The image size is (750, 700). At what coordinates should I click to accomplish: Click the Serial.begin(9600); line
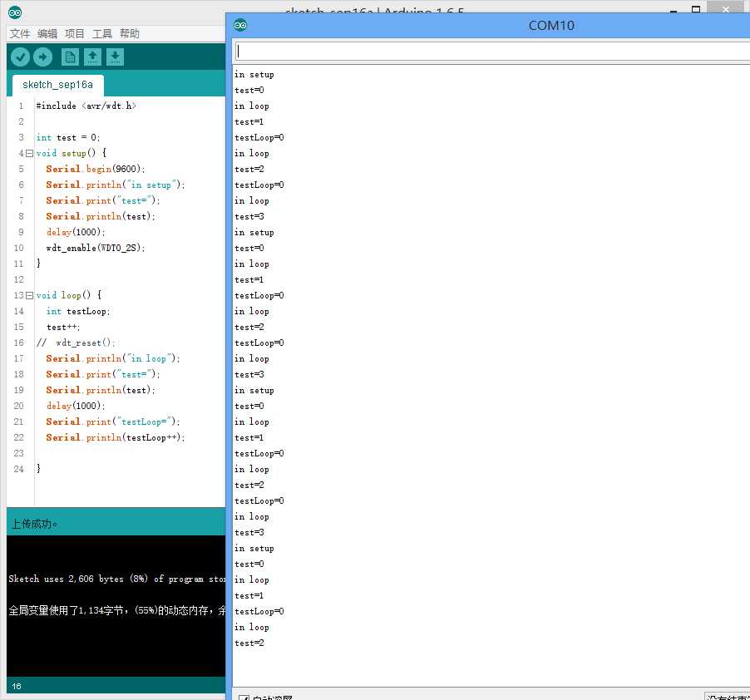tap(95, 169)
